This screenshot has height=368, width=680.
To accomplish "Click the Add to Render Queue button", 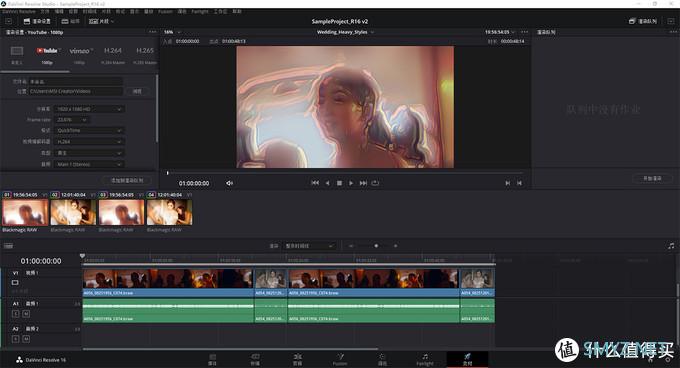I will (x=127, y=180).
